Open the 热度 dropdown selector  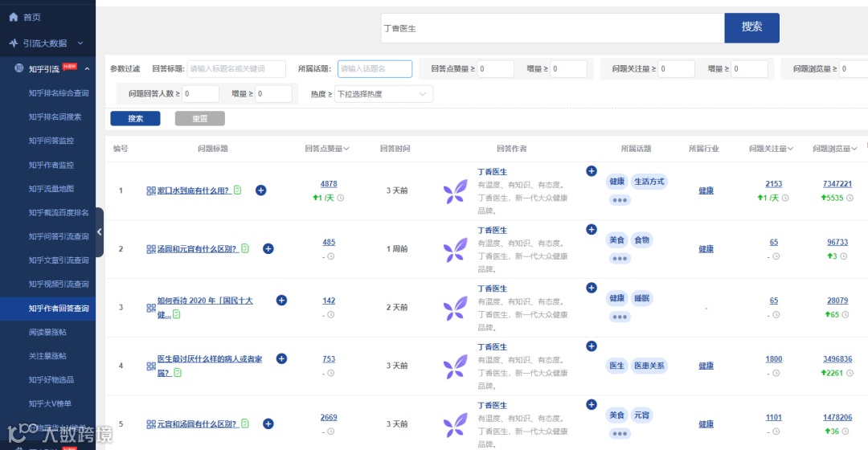(383, 94)
